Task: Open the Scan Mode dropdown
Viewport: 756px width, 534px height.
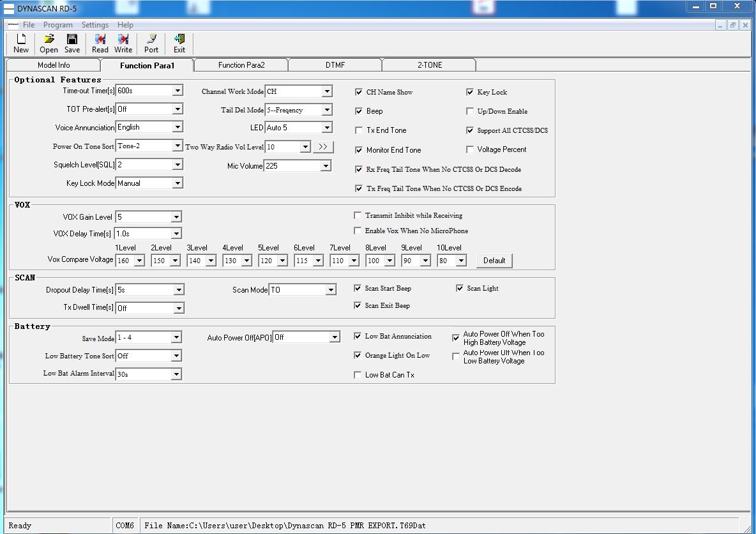Action: coord(330,290)
